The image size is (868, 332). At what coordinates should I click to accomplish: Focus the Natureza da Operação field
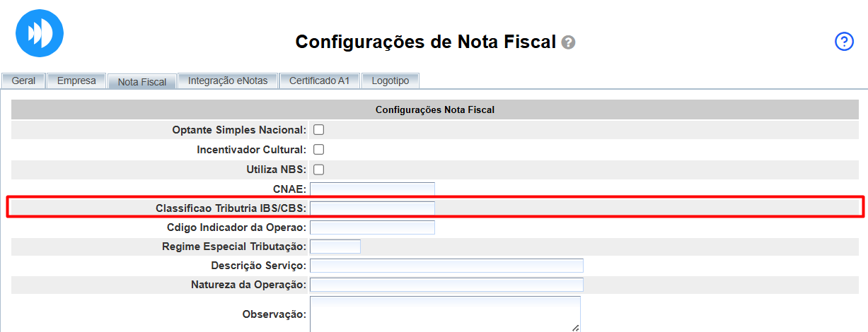(x=446, y=285)
